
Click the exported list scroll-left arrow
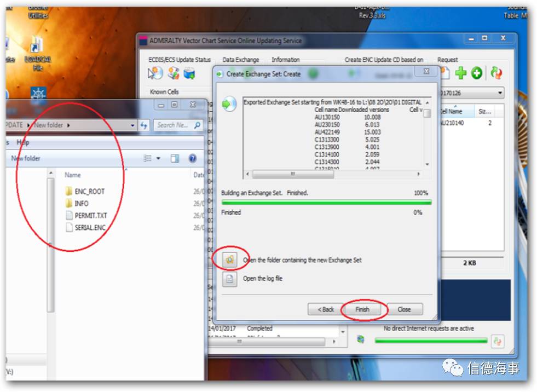click(x=247, y=174)
